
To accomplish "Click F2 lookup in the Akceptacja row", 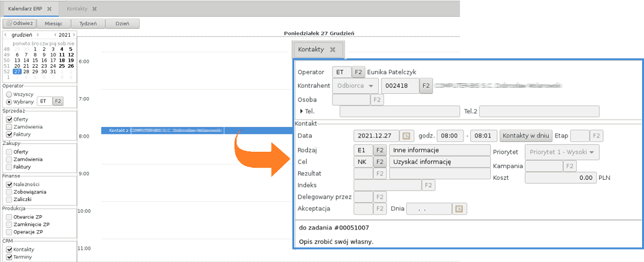I will [380, 208].
